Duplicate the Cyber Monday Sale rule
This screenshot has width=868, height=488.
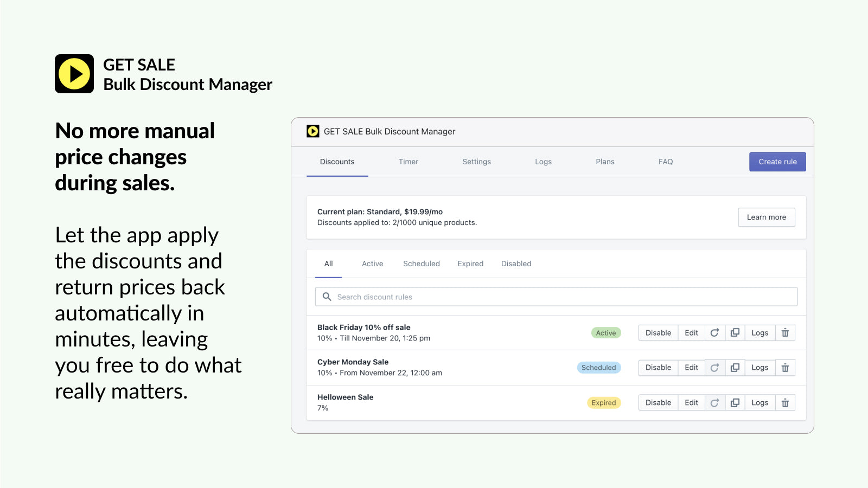coord(735,368)
